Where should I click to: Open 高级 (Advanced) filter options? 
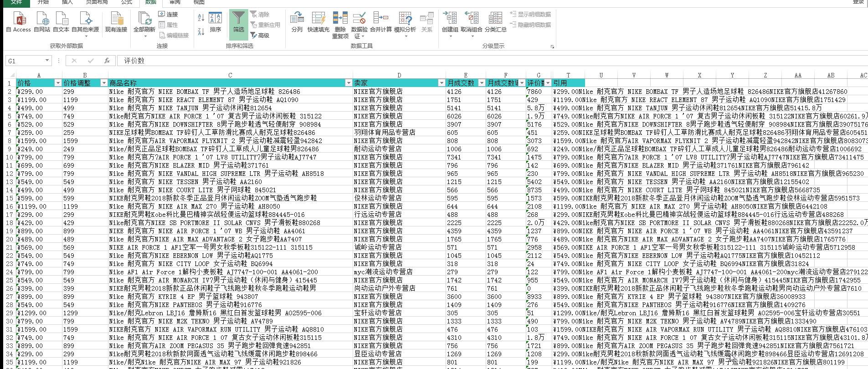260,36
